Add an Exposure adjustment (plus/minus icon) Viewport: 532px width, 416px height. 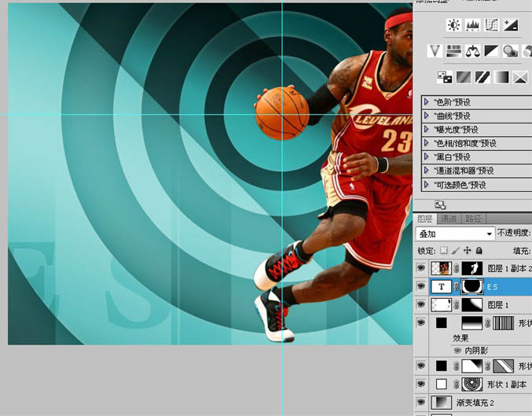point(511,25)
